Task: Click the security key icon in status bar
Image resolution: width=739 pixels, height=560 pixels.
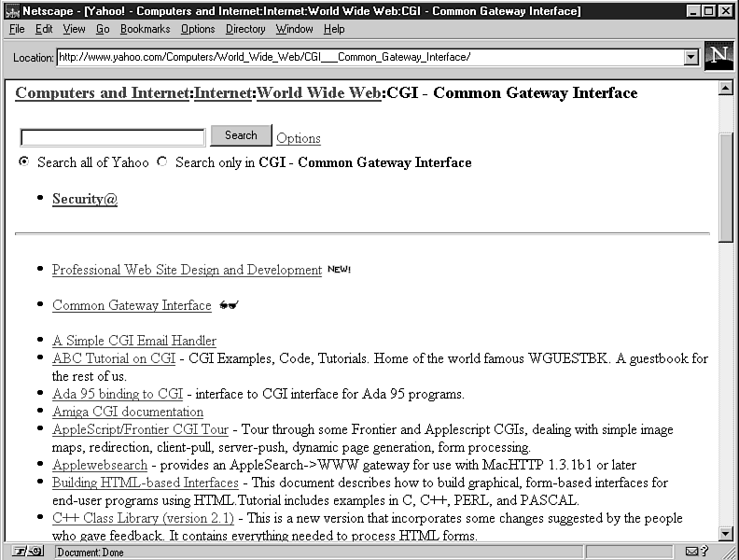Action: click(27, 551)
